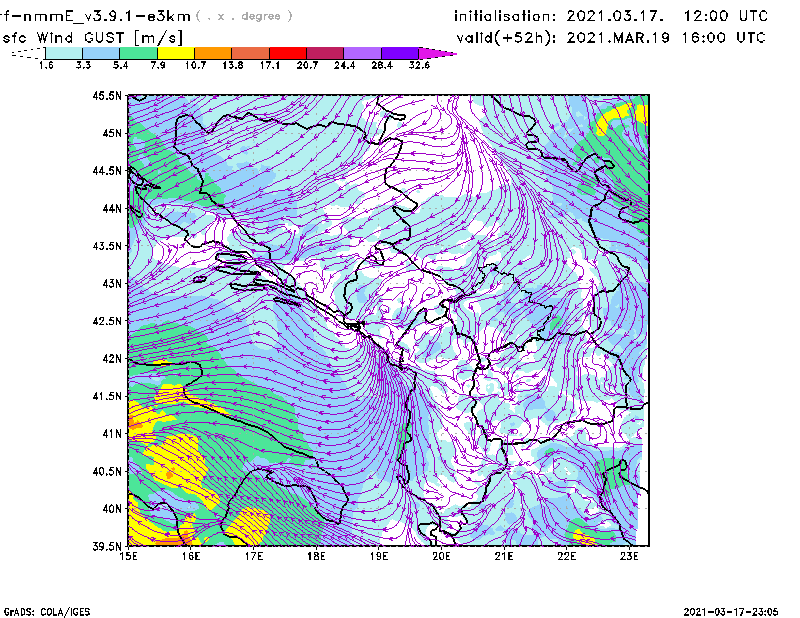Click the valid date 2021.MAR.19
Screen dimensions: 800x618
coord(618,38)
